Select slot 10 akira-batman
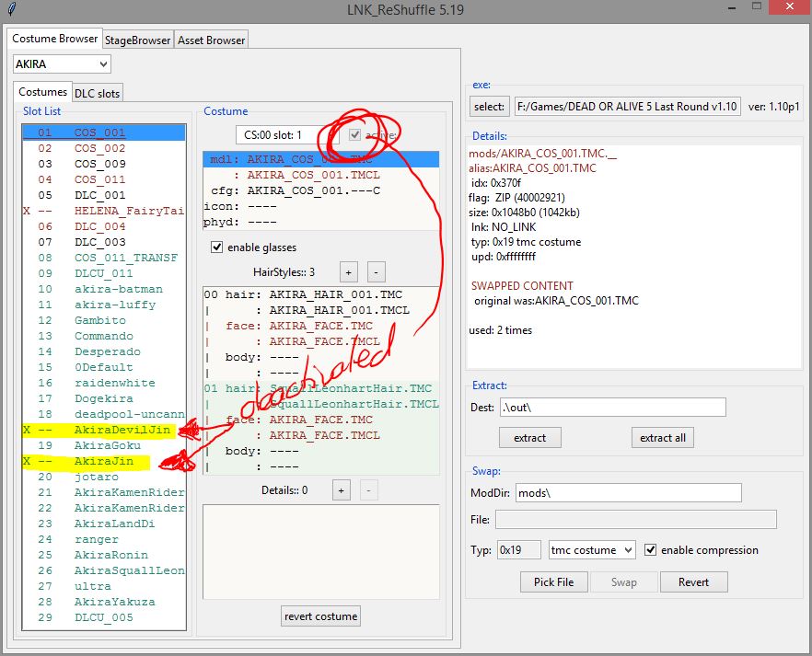The width and height of the screenshot is (812, 656). 103,289
